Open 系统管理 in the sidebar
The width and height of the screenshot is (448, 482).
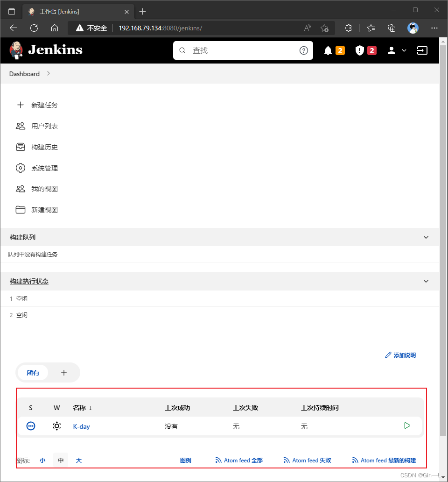click(37, 168)
